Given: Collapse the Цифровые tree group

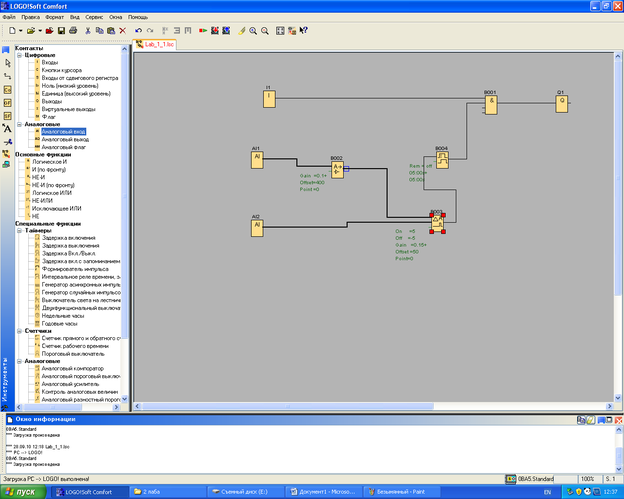Looking at the screenshot, I should (19, 55).
